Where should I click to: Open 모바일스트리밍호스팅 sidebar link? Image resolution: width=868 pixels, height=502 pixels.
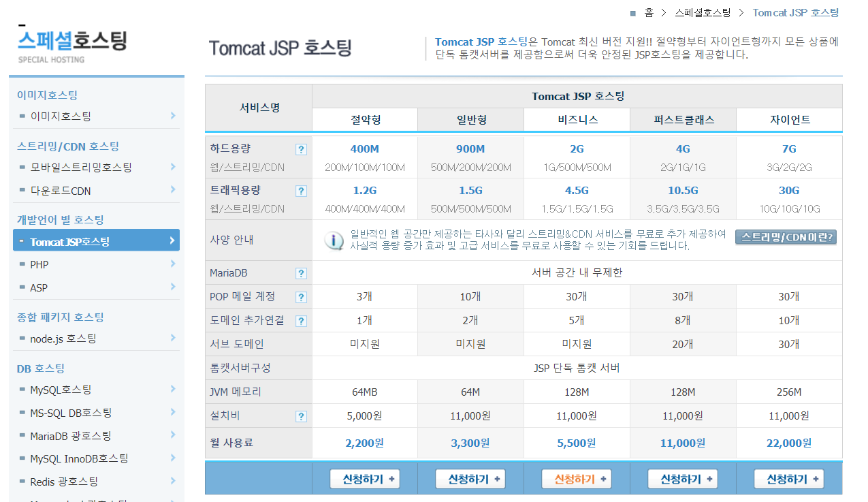[x=81, y=168]
